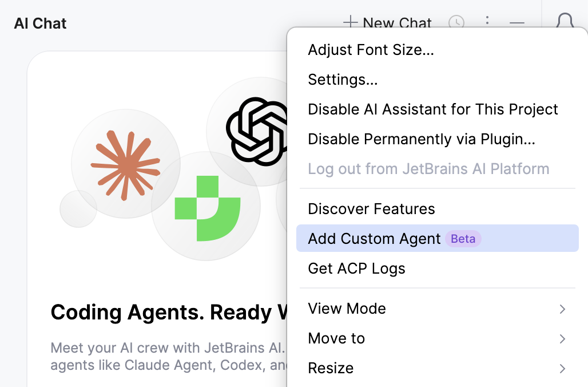The width and height of the screenshot is (588, 387).
Task: Open AI Assistant Settings
Action: point(343,80)
